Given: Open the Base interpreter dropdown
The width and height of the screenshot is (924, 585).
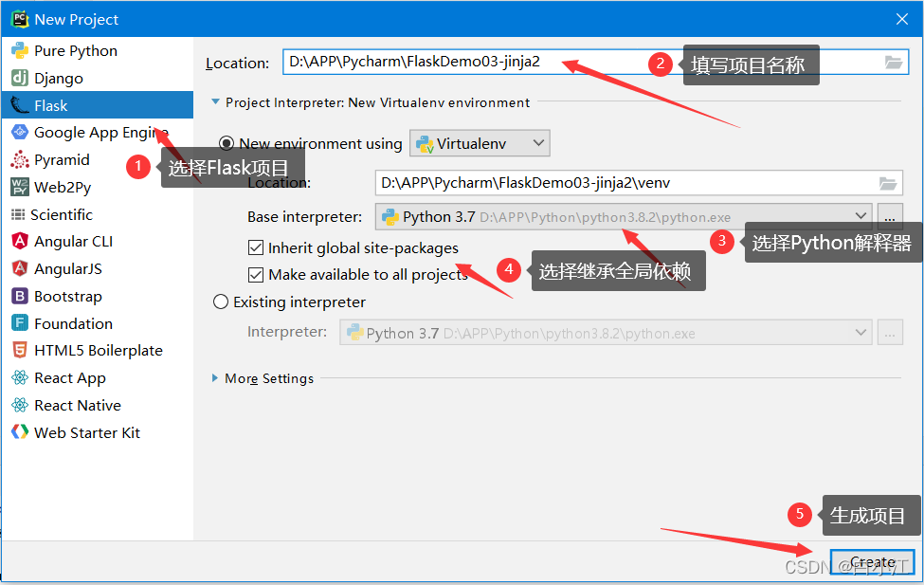Looking at the screenshot, I should [624, 216].
